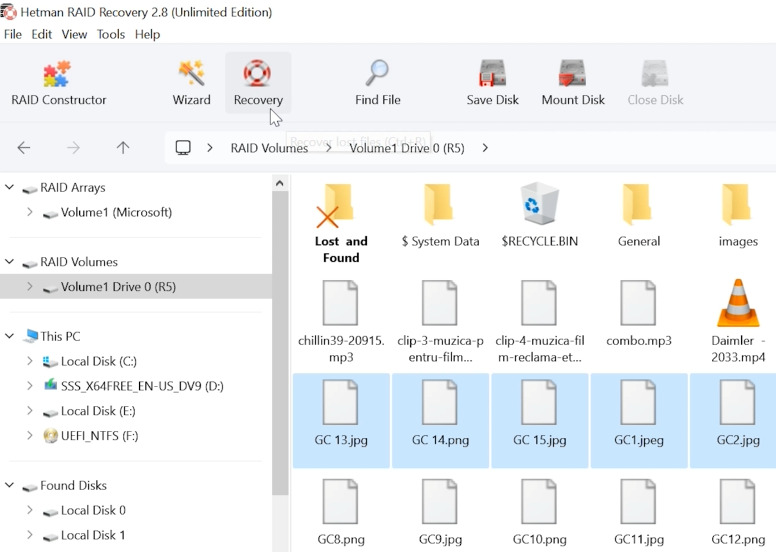Select the GC11.jpg file
776x552 pixels.
(x=639, y=512)
